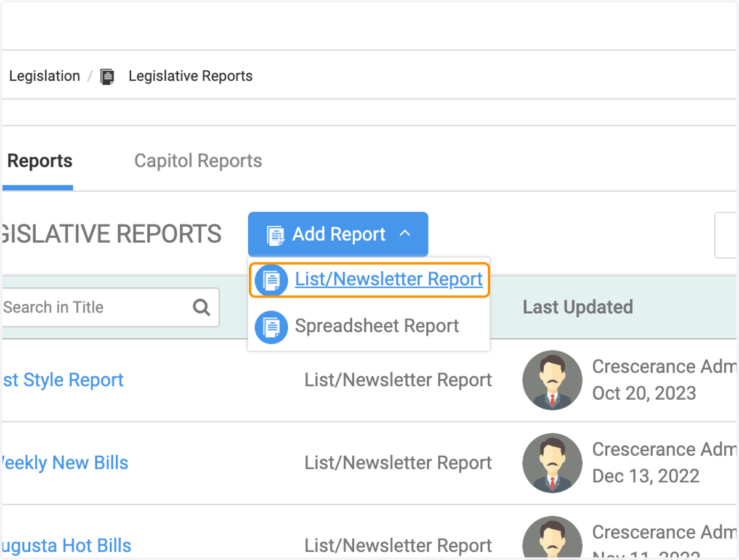Collapse the Add Report dropdown button

tap(338, 234)
